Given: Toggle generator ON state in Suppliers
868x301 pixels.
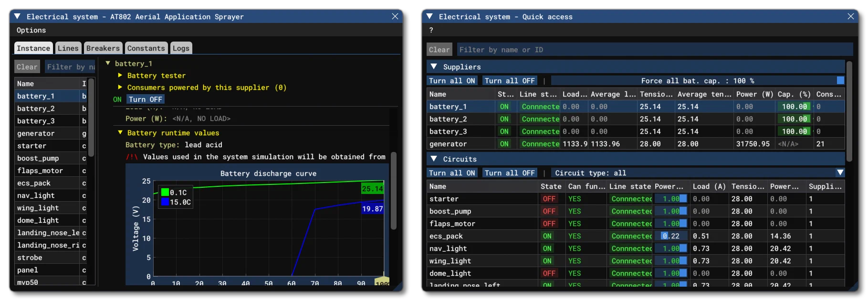Looking at the screenshot, I should click(504, 144).
